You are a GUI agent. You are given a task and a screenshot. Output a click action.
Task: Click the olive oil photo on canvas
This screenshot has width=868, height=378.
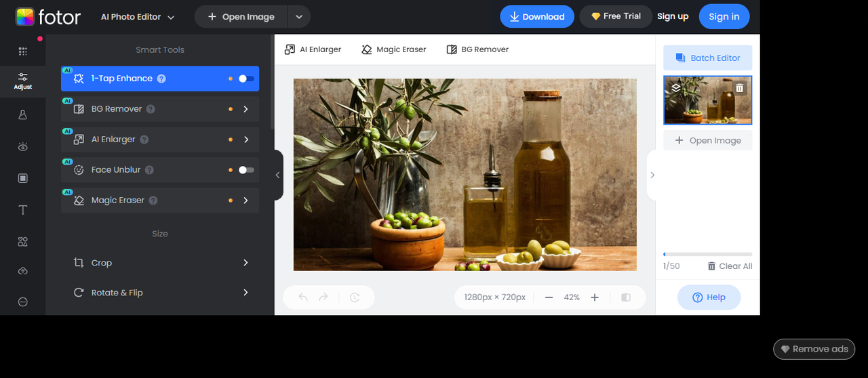pos(465,175)
